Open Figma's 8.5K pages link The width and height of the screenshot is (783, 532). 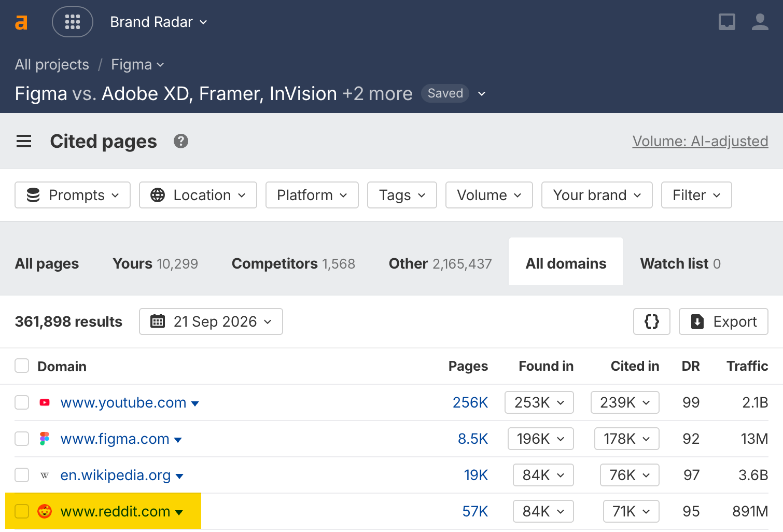pos(473,439)
